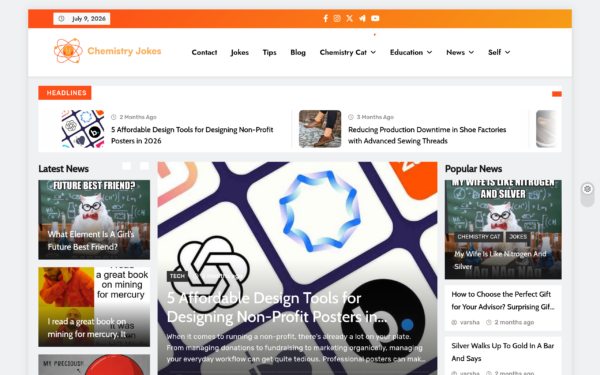Open the Instagram social icon
600x375 pixels.
pos(337,18)
